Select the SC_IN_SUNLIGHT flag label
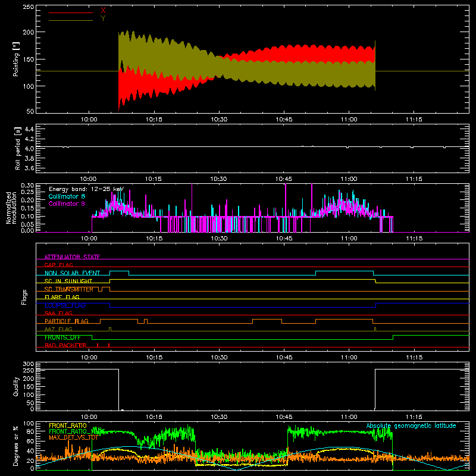 point(68,281)
